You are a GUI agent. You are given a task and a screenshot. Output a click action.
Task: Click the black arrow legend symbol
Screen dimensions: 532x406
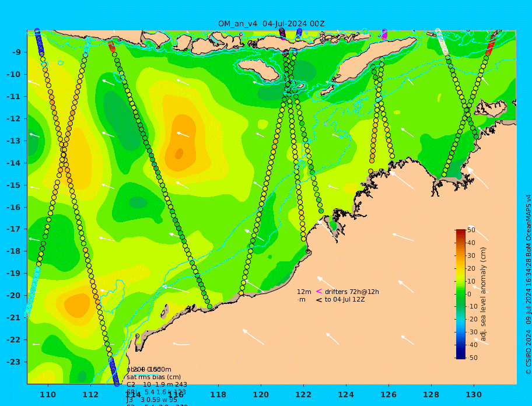coord(318,300)
